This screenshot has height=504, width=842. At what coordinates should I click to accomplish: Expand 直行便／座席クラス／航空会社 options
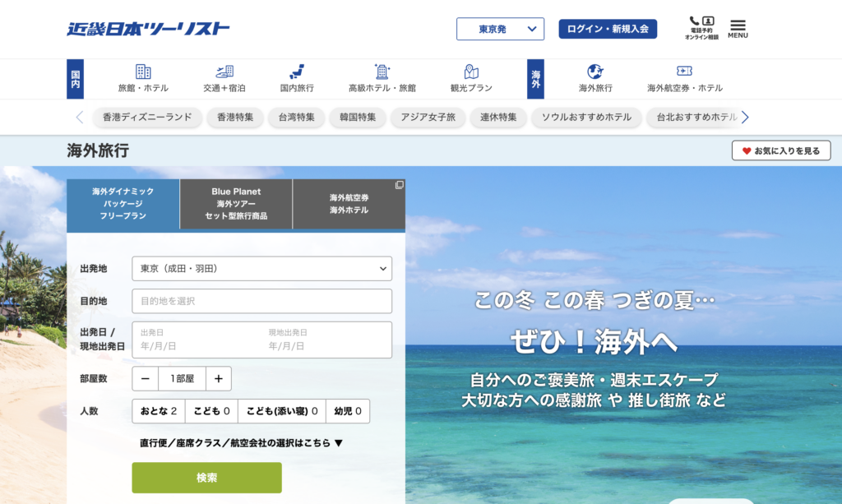coord(241,443)
